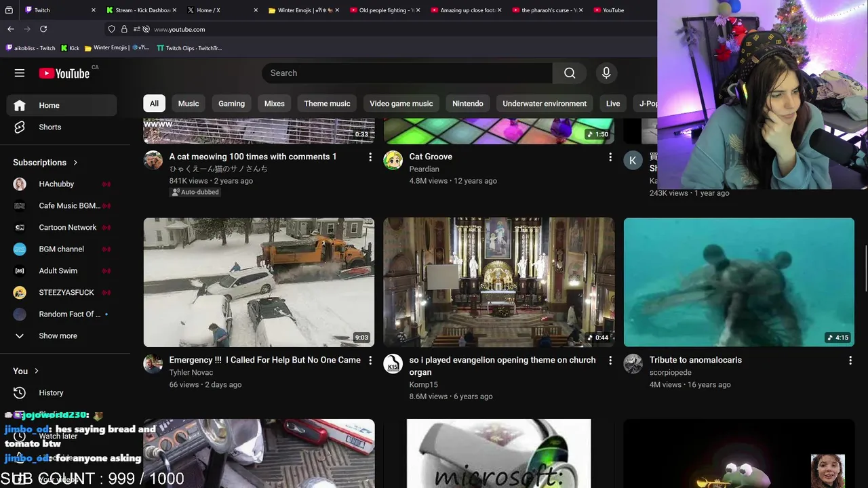Viewport: 868px width, 488px height.
Task: Select the Nintendo filter chip
Action: 468,103
